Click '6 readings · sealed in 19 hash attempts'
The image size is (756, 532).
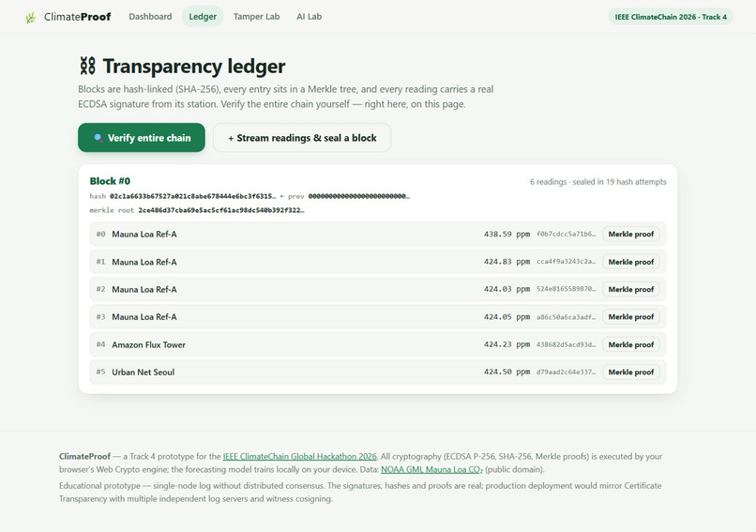597,182
